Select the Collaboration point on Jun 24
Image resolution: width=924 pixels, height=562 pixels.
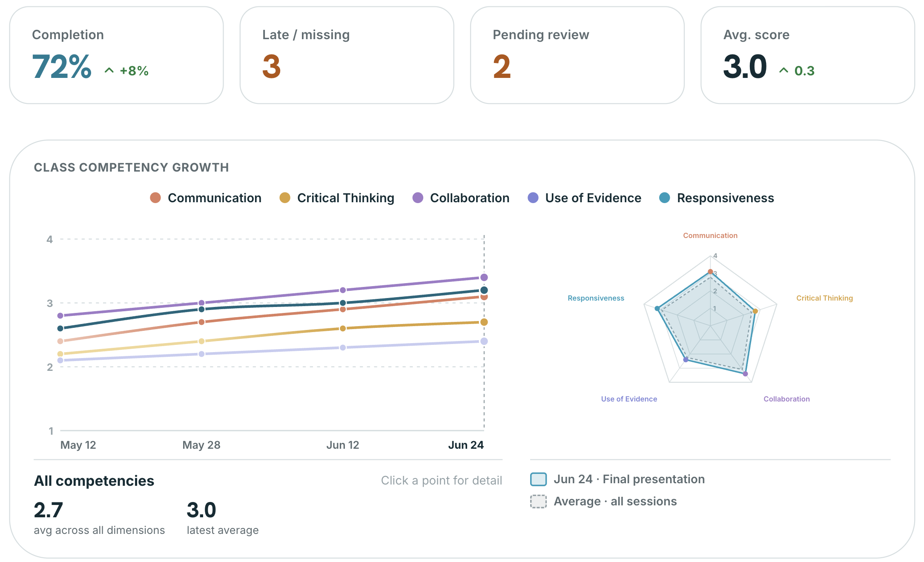tap(484, 278)
